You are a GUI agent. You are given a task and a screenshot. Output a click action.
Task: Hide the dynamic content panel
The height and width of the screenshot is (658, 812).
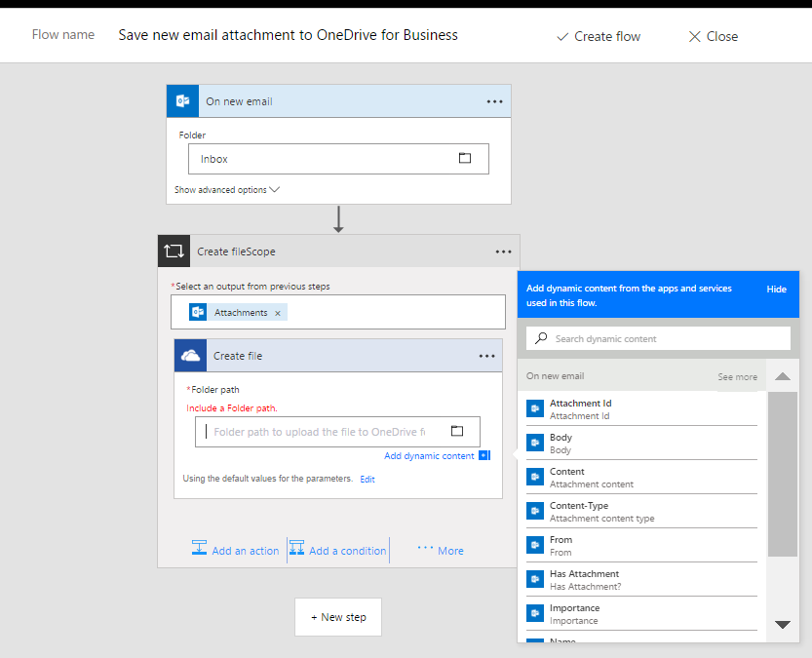click(776, 290)
